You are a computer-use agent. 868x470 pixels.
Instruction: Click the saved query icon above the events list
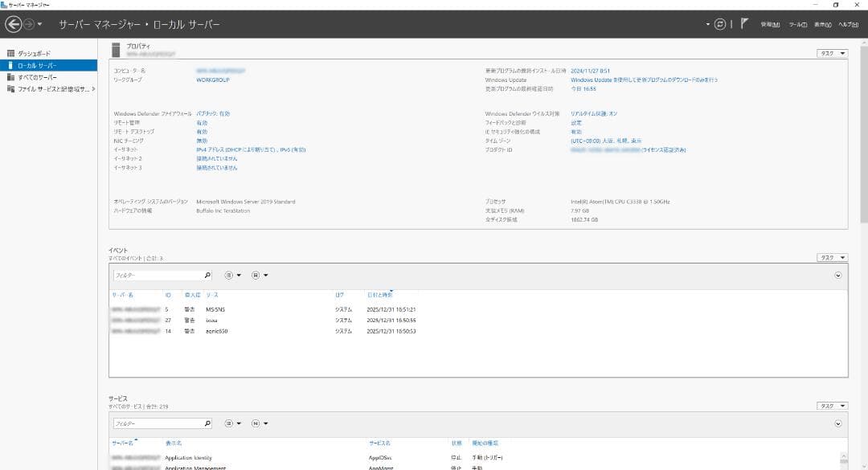[x=255, y=274]
